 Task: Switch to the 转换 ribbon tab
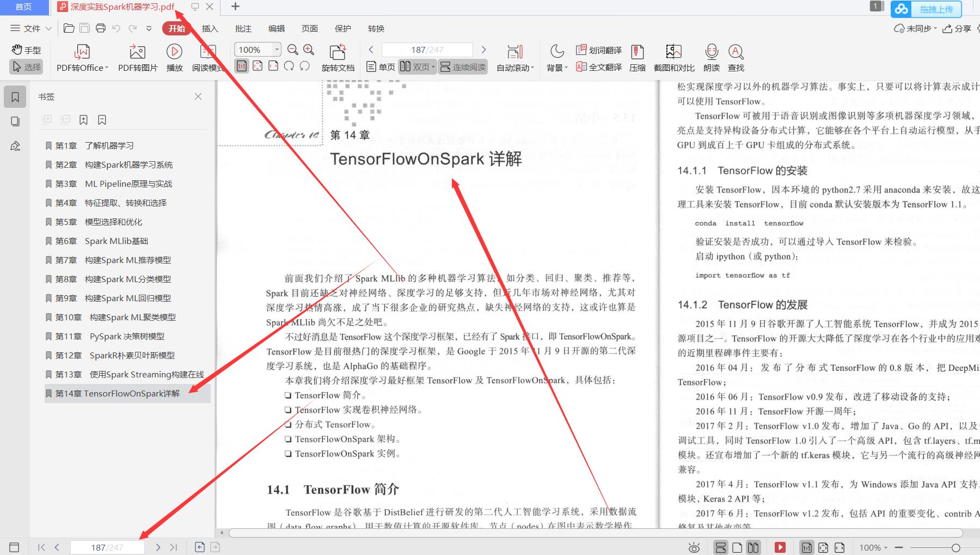click(376, 28)
